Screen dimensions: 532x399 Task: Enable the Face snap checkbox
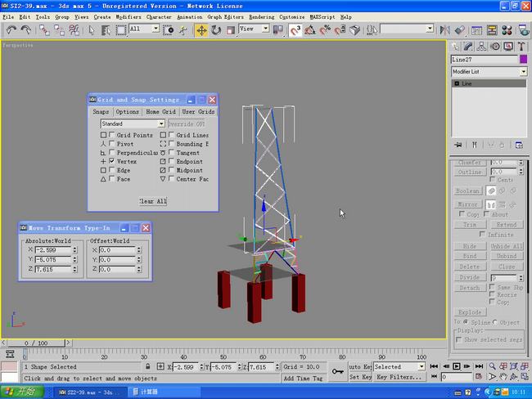[x=111, y=179]
